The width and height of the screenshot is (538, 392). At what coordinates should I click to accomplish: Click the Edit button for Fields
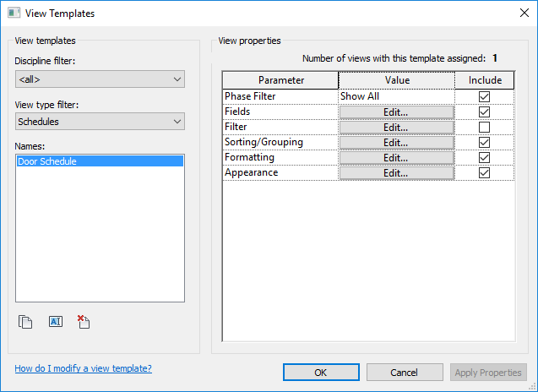(x=396, y=112)
